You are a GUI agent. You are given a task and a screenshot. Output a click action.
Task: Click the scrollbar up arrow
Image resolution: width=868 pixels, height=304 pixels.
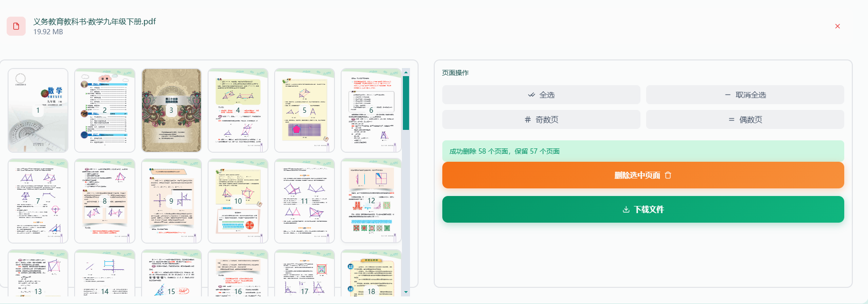(x=406, y=72)
